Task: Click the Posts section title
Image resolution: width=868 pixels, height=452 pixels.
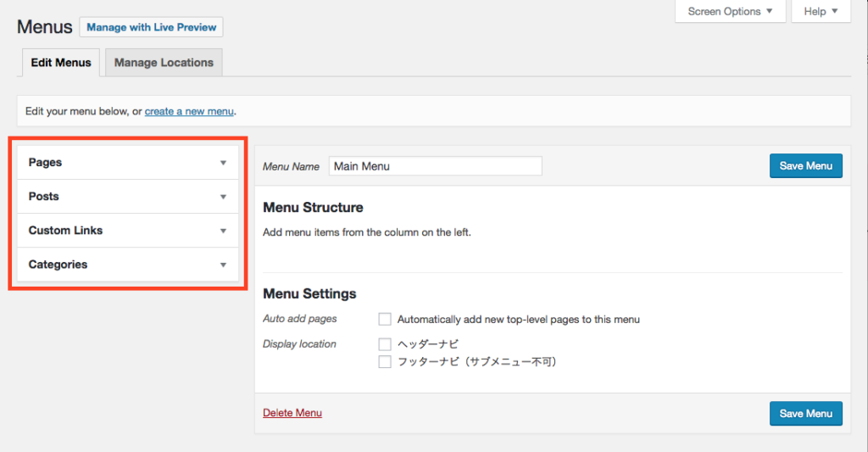Action: coord(44,196)
